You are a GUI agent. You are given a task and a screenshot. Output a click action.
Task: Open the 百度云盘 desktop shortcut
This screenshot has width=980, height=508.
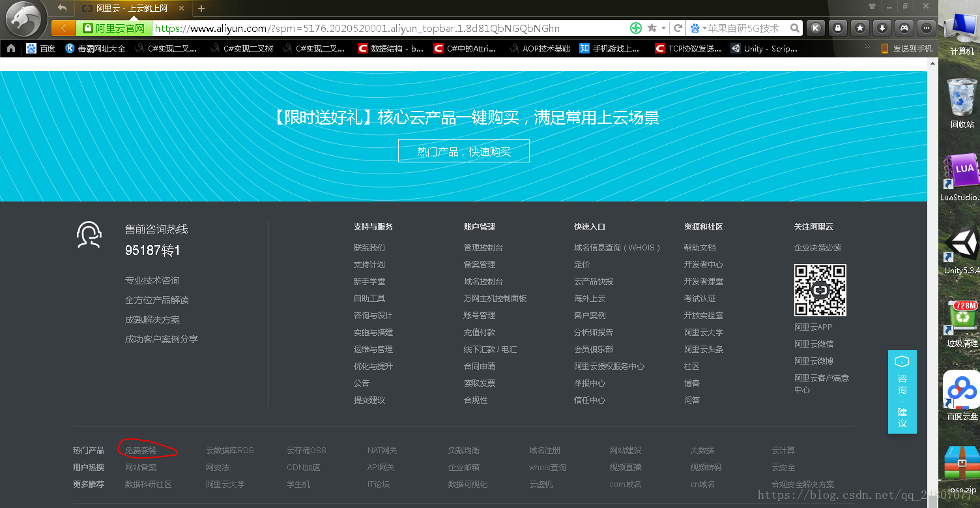pos(962,396)
